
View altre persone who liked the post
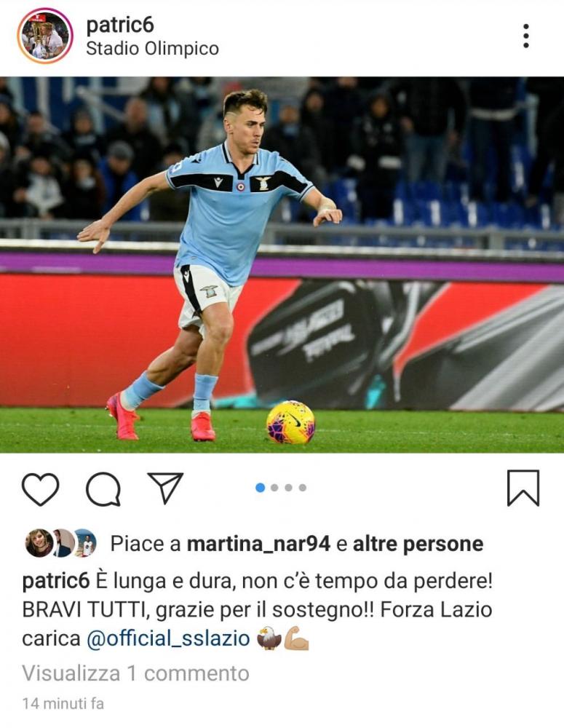pos(418,544)
